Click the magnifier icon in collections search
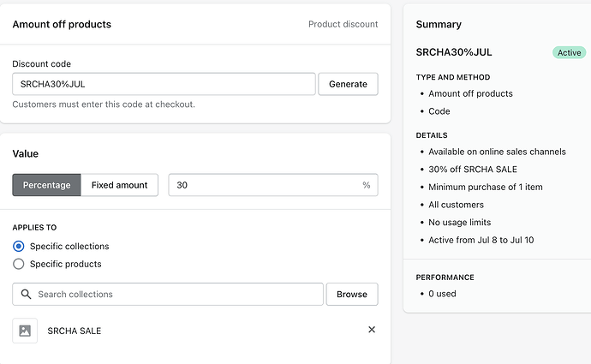 pos(25,295)
